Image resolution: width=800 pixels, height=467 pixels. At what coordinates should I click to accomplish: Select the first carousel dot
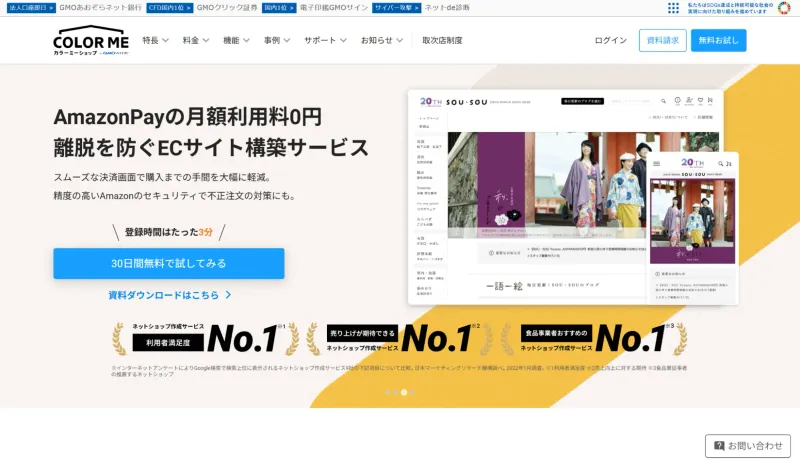coord(388,392)
